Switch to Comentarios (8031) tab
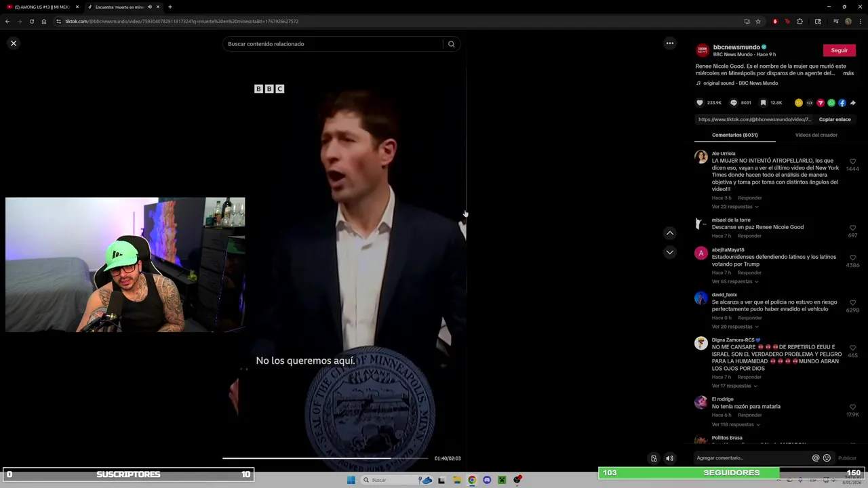This screenshot has width=868, height=488. (734, 135)
